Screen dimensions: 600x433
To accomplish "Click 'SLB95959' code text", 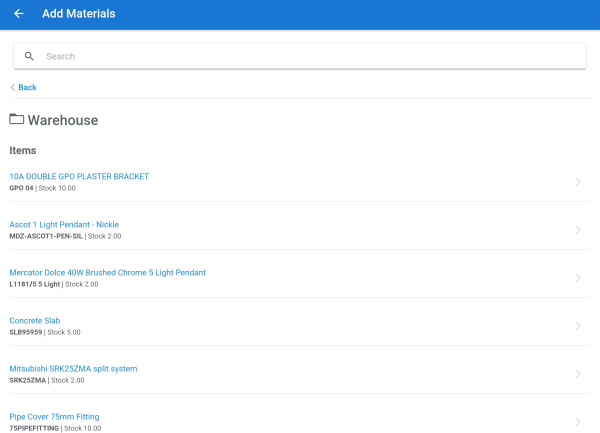I will (26, 332).
